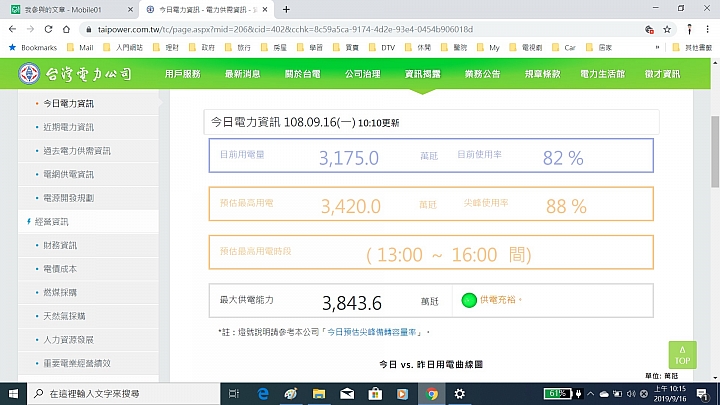Open Windows Start menu
The width and height of the screenshot is (720, 405).
coord(13,394)
